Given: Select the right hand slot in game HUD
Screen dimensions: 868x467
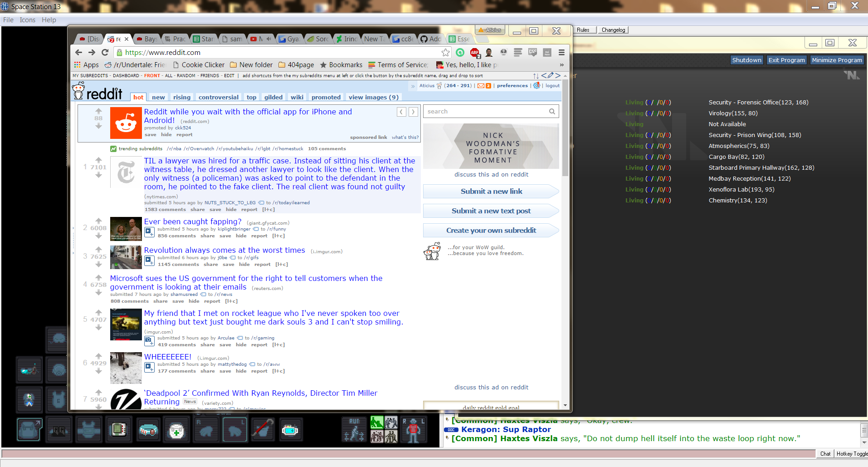Looking at the screenshot, I should 206,429.
